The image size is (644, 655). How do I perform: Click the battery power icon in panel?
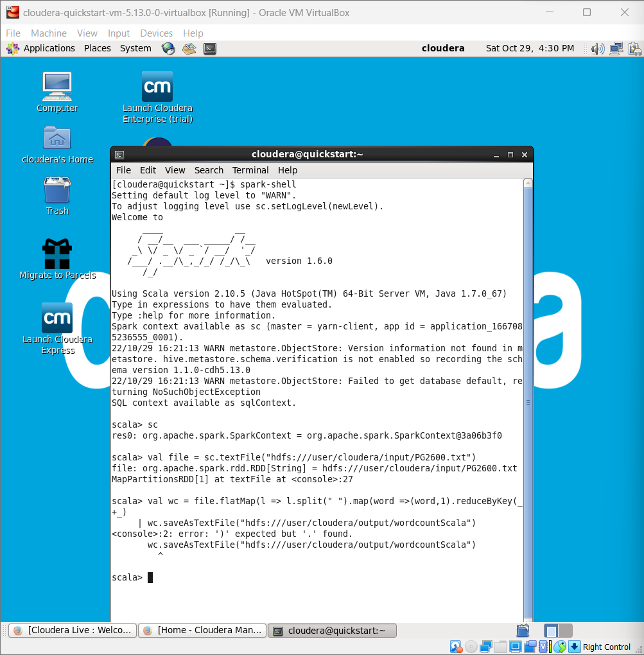tap(635, 48)
